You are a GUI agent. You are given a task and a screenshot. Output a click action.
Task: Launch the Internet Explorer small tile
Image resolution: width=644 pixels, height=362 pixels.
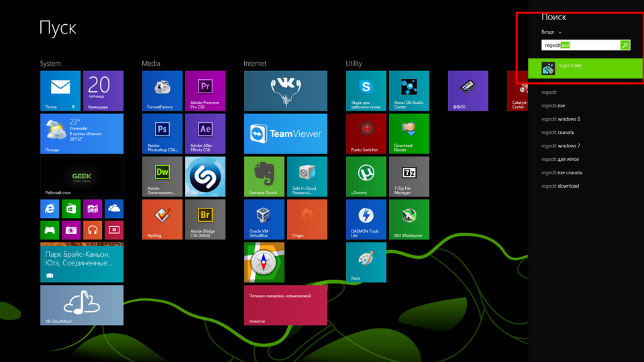(x=50, y=209)
